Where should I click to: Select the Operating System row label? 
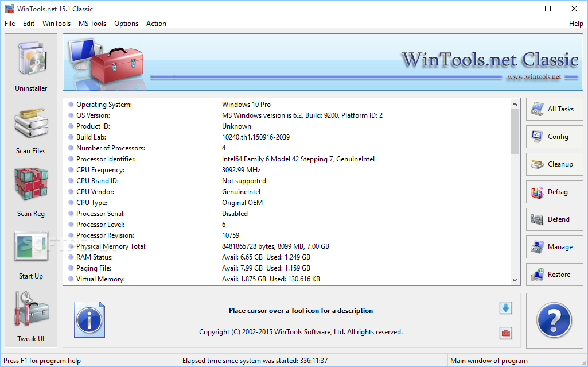104,105
